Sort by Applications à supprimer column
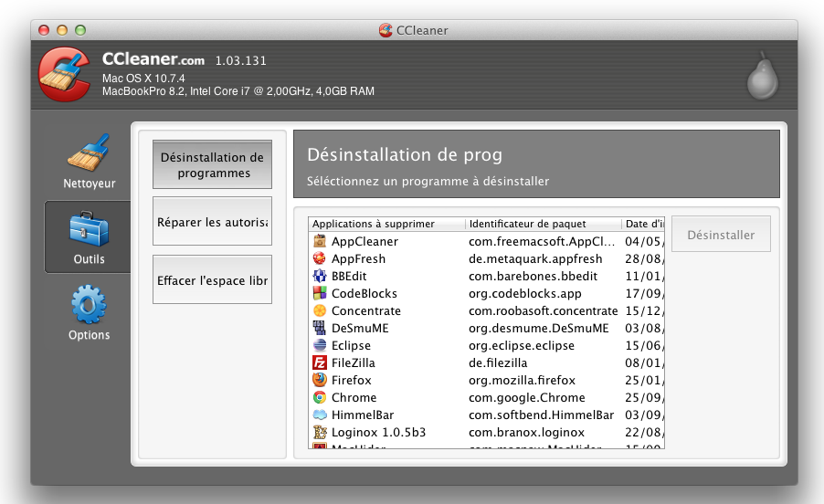The image size is (824, 504). point(386,224)
